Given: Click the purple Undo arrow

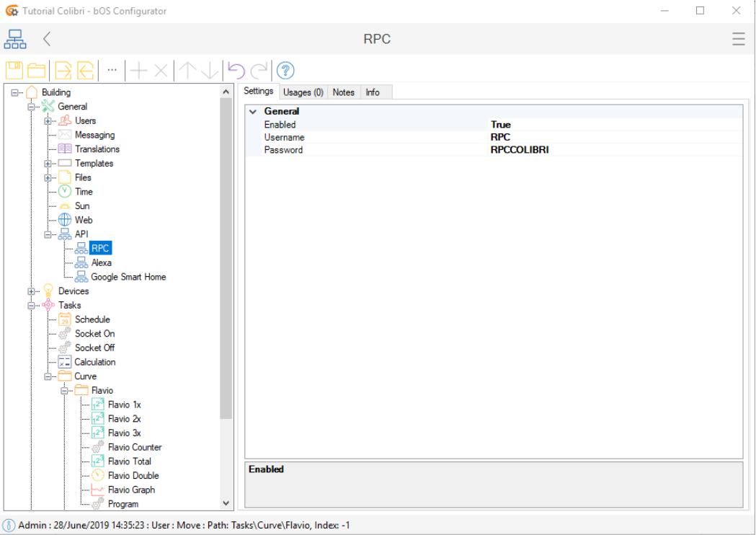Looking at the screenshot, I should [236, 71].
